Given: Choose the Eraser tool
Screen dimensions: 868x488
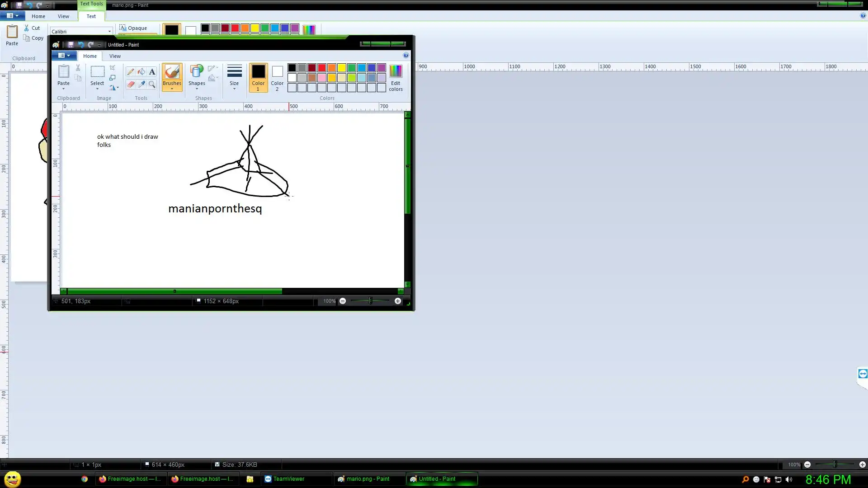Looking at the screenshot, I should coord(130,84).
